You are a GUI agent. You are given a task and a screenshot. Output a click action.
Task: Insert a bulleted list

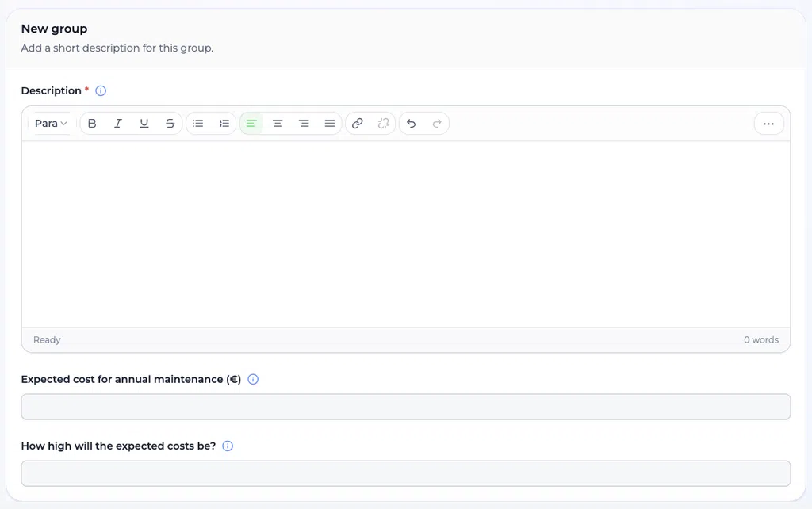tap(197, 123)
